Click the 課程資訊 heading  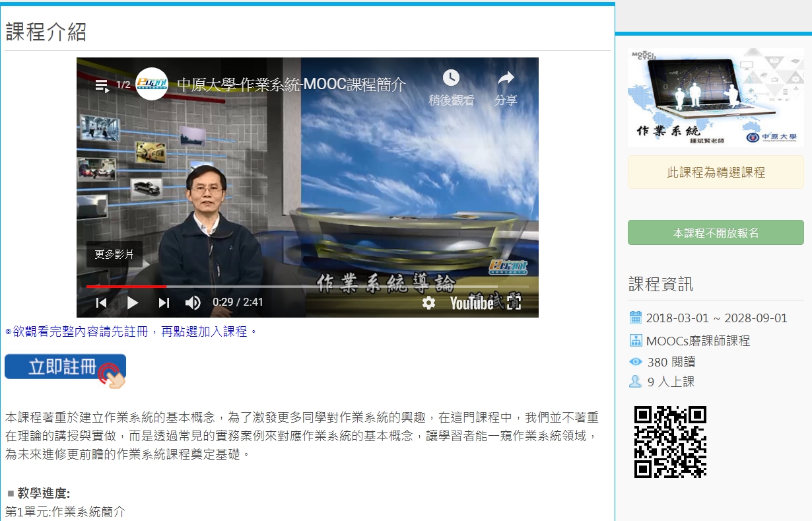pos(661,285)
